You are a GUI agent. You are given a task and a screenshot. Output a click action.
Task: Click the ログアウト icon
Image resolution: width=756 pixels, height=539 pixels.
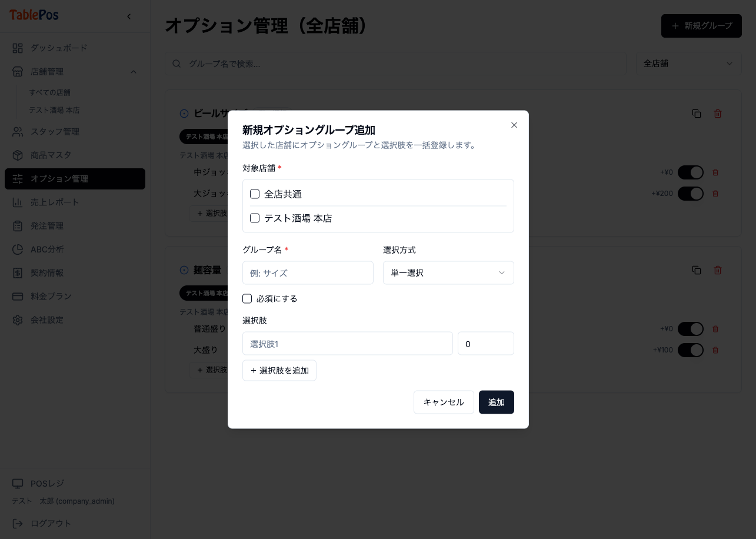click(x=18, y=523)
